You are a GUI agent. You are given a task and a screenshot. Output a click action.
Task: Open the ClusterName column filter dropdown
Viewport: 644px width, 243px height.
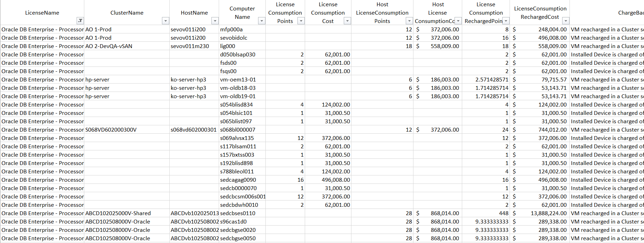(165, 21)
